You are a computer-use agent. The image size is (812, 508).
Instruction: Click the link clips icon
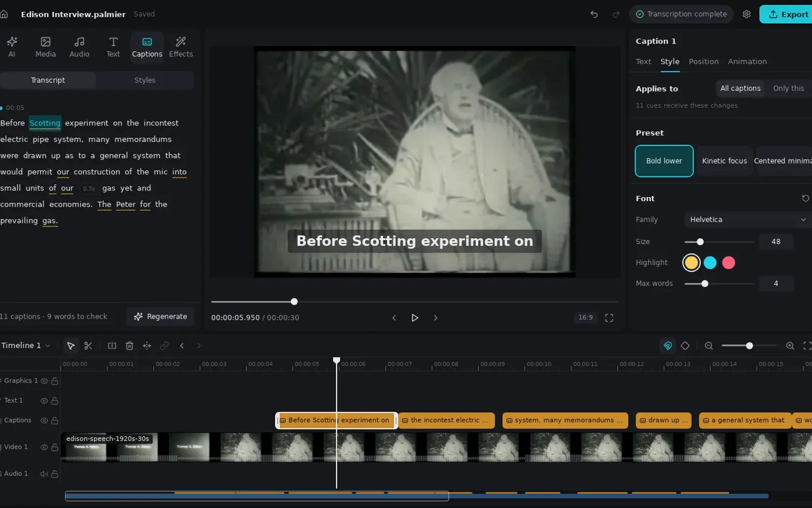pyautogui.click(x=164, y=346)
